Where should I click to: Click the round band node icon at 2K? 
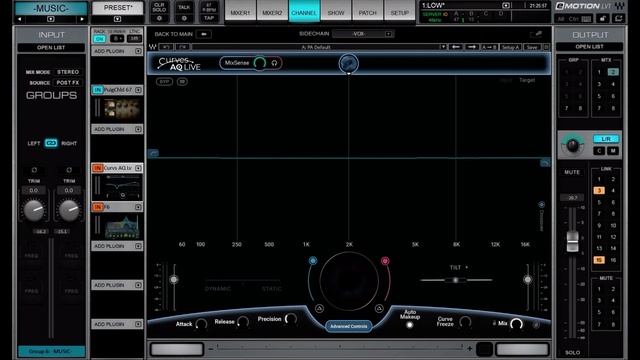coord(349,64)
